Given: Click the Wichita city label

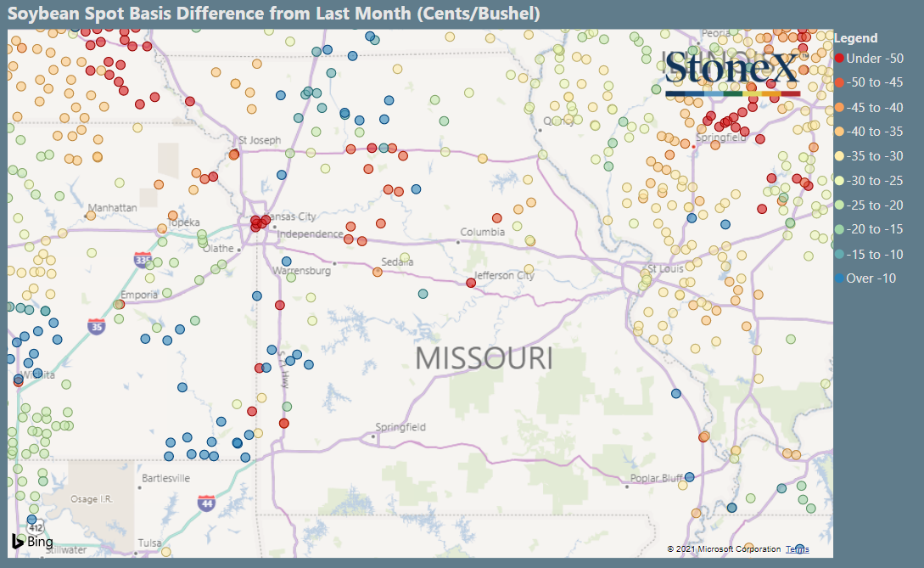Looking at the screenshot, I should tap(37, 374).
